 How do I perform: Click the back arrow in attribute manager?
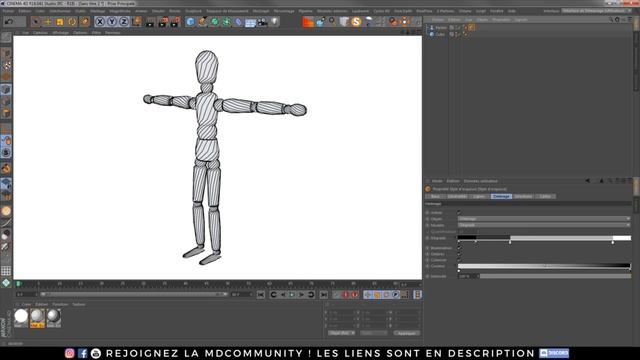tap(587, 181)
